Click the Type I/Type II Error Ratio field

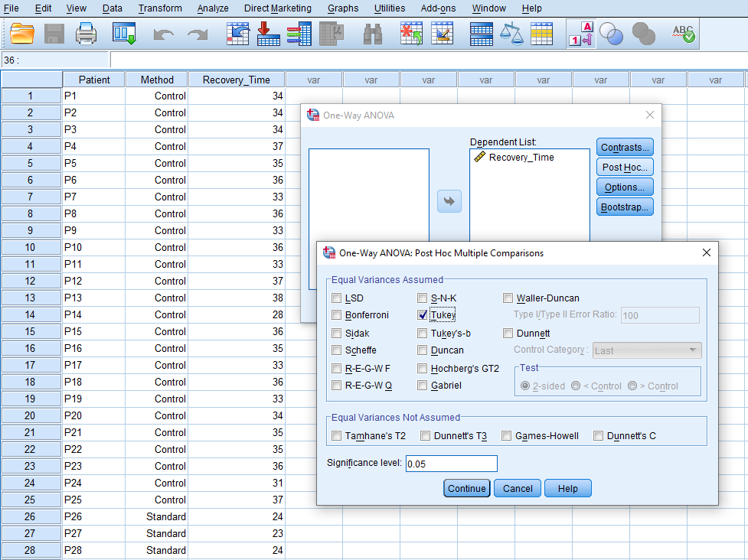(660, 315)
